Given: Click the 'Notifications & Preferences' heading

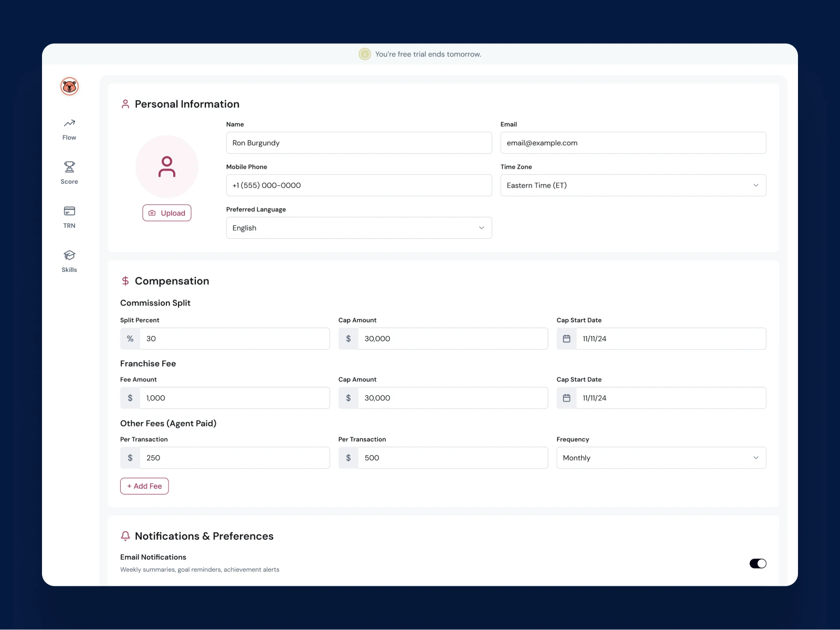Looking at the screenshot, I should point(204,536).
